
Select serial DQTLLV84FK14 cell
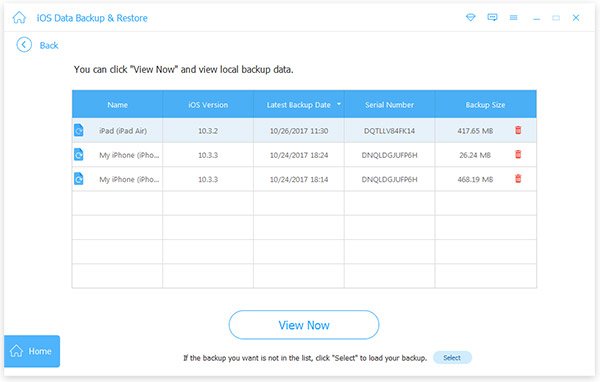click(x=389, y=131)
